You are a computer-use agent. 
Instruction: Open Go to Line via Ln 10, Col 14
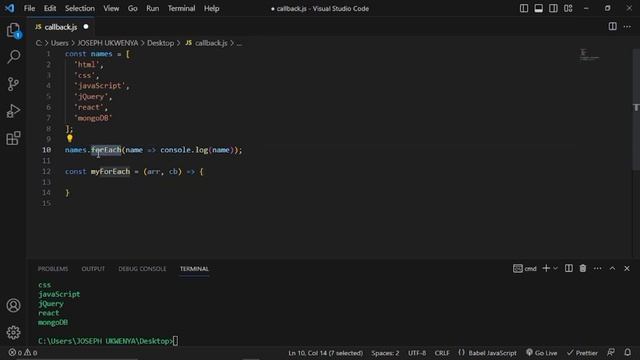[x=325, y=353]
